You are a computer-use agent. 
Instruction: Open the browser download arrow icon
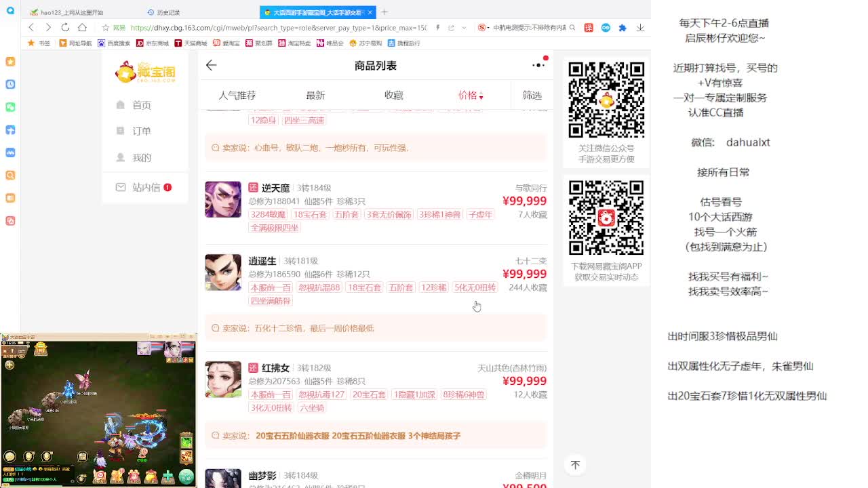pos(640,28)
